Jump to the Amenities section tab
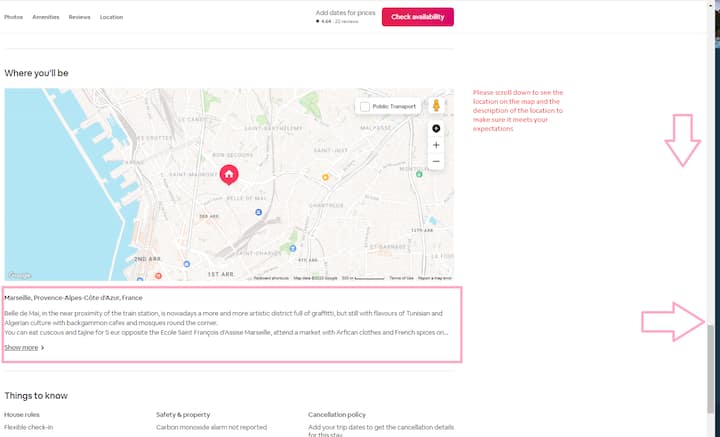 [x=46, y=17]
